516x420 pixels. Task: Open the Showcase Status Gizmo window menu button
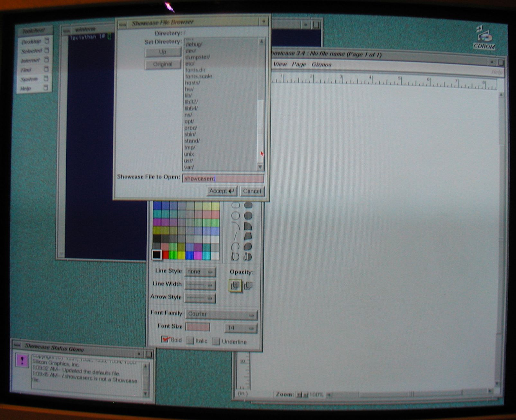pos(17,346)
